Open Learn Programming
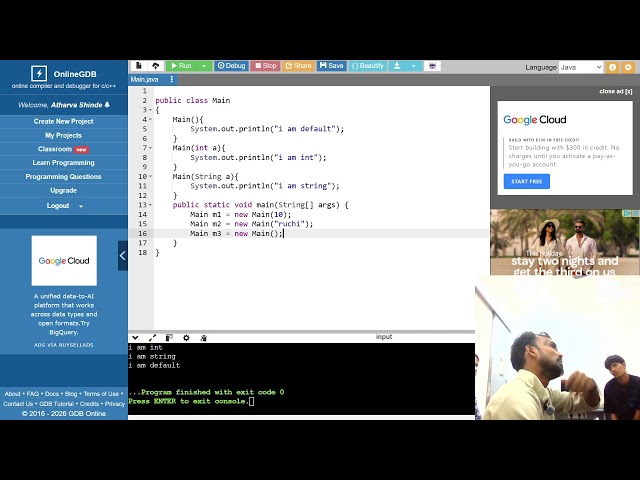The width and height of the screenshot is (640, 480). pos(64,162)
